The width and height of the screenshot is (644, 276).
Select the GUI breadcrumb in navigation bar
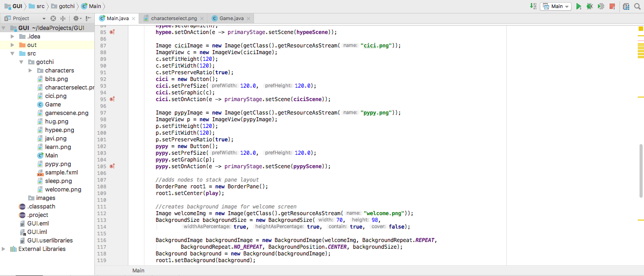click(x=14, y=6)
